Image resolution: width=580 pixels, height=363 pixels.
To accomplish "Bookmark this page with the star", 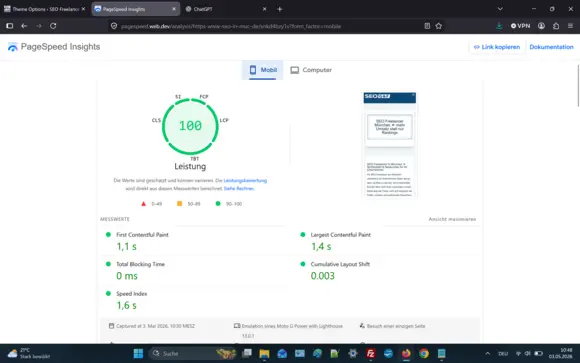I will pos(439,26).
